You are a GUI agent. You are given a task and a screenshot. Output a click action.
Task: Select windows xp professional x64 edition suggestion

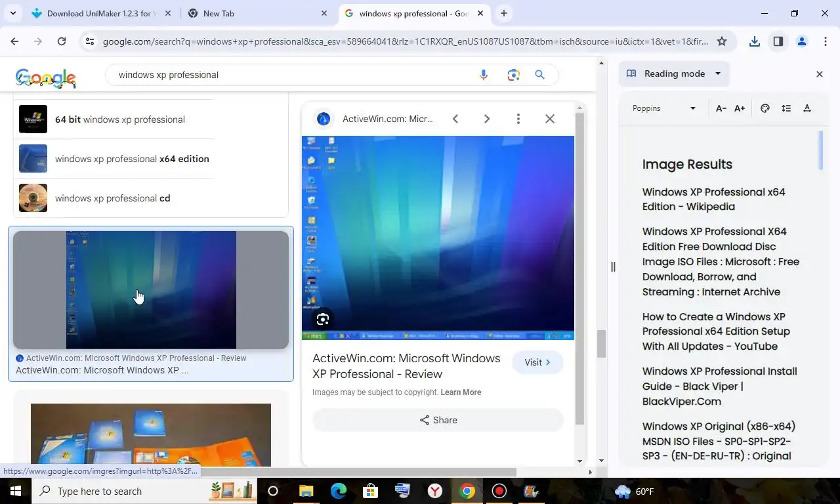tap(115, 159)
